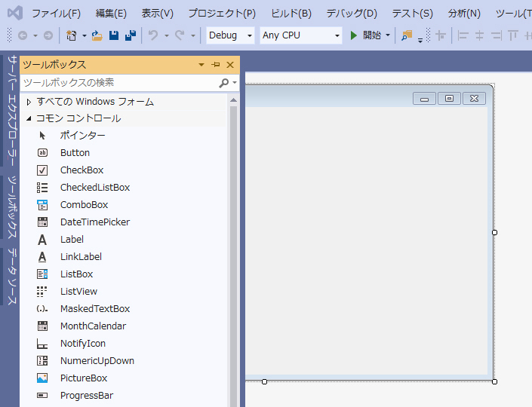Image resolution: width=532 pixels, height=407 pixels.
Task: Select the PictureBox control from toolbox
Action: (83, 378)
